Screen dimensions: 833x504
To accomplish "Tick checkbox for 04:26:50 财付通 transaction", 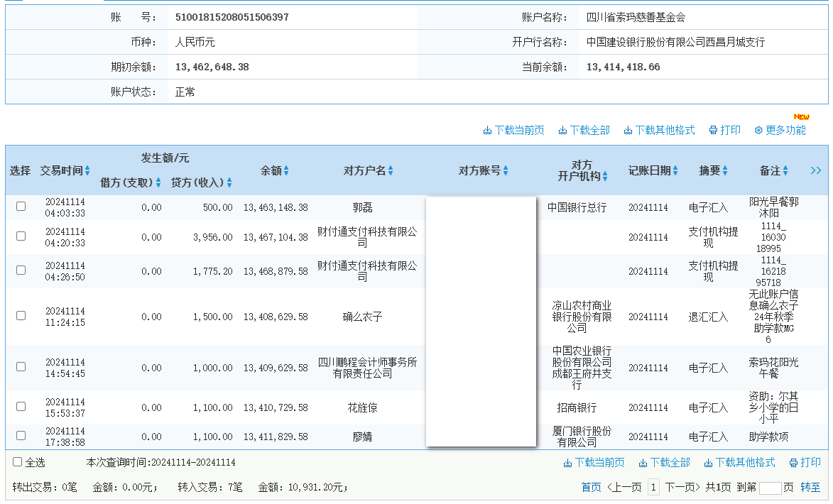I will tap(21, 270).
